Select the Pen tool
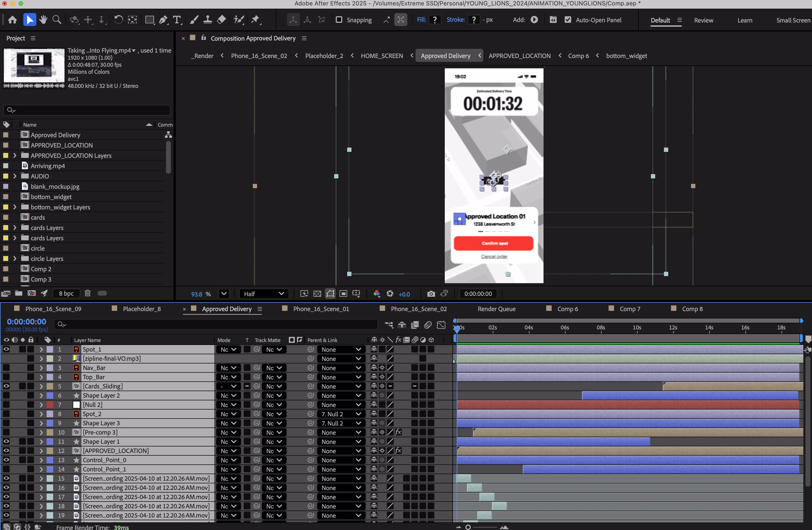The image size is (812, 530). point(163,20)
